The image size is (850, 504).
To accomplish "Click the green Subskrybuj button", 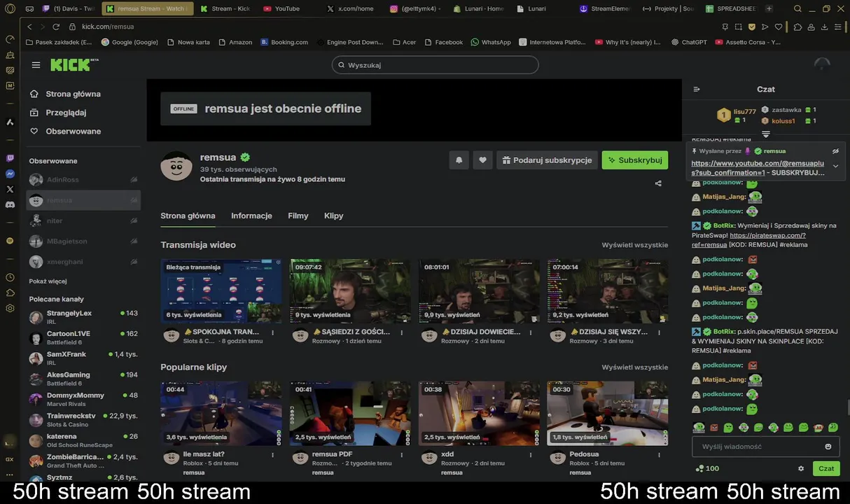I will tap(635, 160).
